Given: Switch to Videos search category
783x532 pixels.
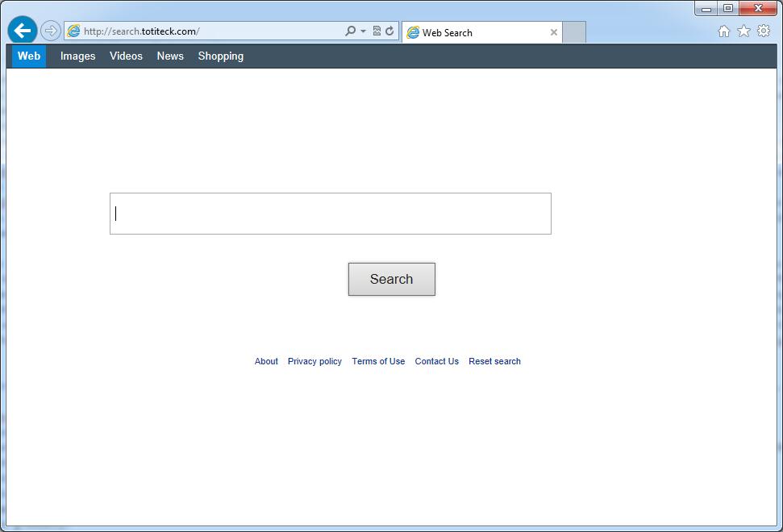Looking at the screenshot, I should (x=127, y=56).
